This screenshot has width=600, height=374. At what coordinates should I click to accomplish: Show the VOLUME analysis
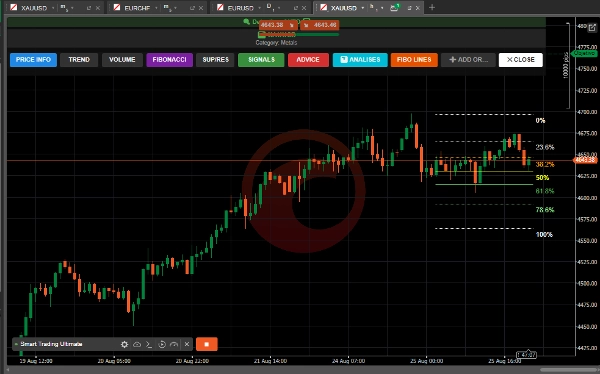(x=122, y=60)
